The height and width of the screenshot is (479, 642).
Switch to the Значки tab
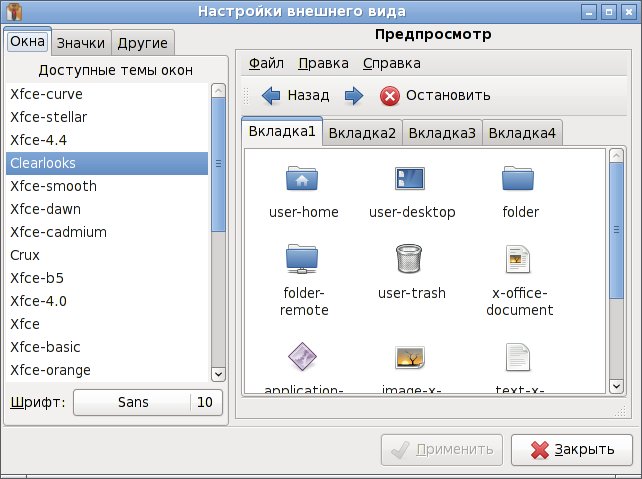coord(81,43)
